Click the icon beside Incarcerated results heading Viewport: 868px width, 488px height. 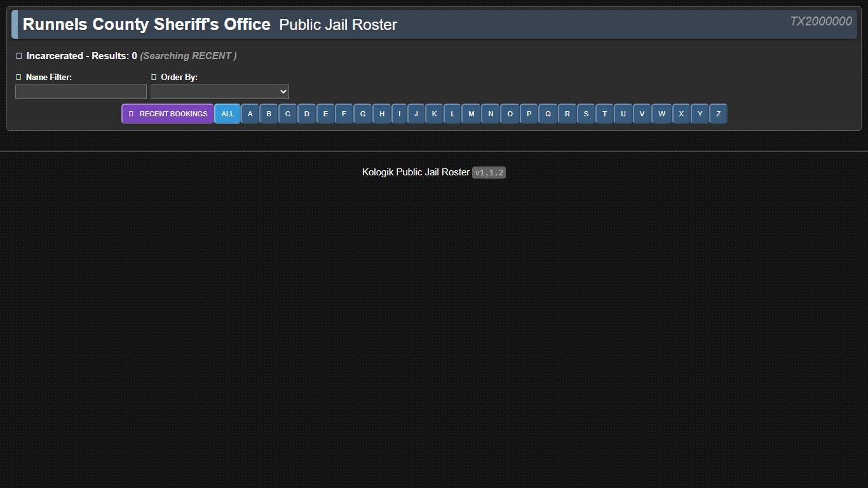18,56
